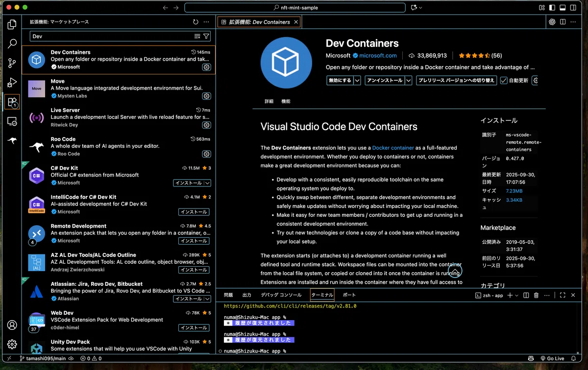This screenshot has height=370, width=588.
Task: Expand the Atlassian install dropdown arrow
Action: click(207, 299)
